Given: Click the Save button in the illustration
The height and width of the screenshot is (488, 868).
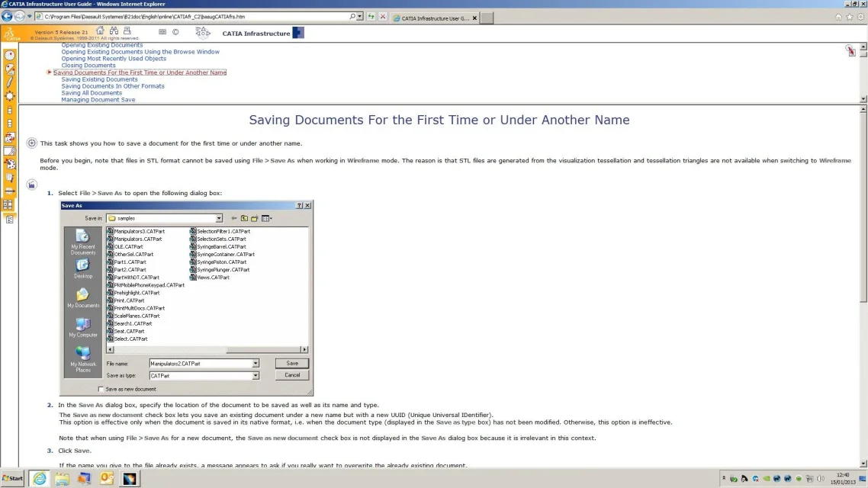Looking at the screenshot, I should point(291,364).
